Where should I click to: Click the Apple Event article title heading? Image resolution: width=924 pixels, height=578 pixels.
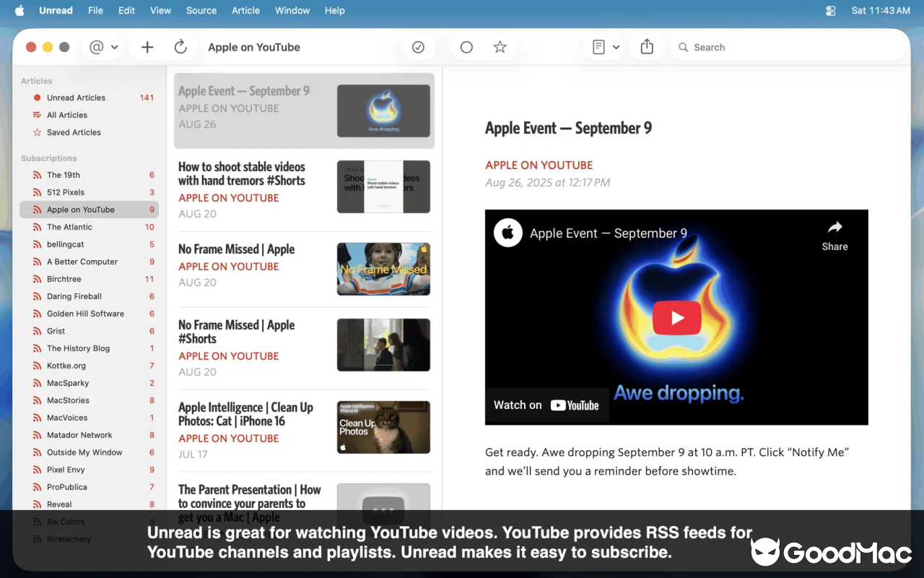[x=568, y=129]
